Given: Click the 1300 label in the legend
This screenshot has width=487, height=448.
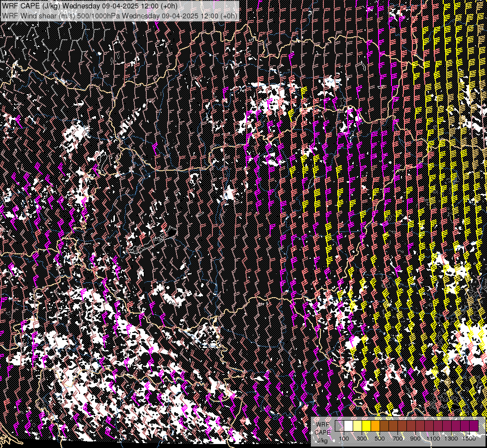Looking at the screenshot, I should (451, 439).
